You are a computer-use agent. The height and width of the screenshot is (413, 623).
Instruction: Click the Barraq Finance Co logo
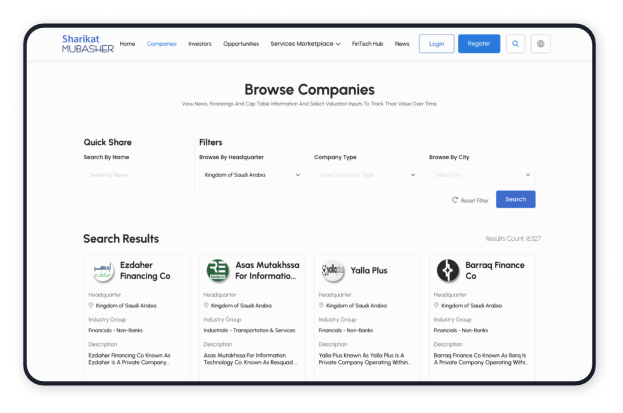[x=448, y=271]
